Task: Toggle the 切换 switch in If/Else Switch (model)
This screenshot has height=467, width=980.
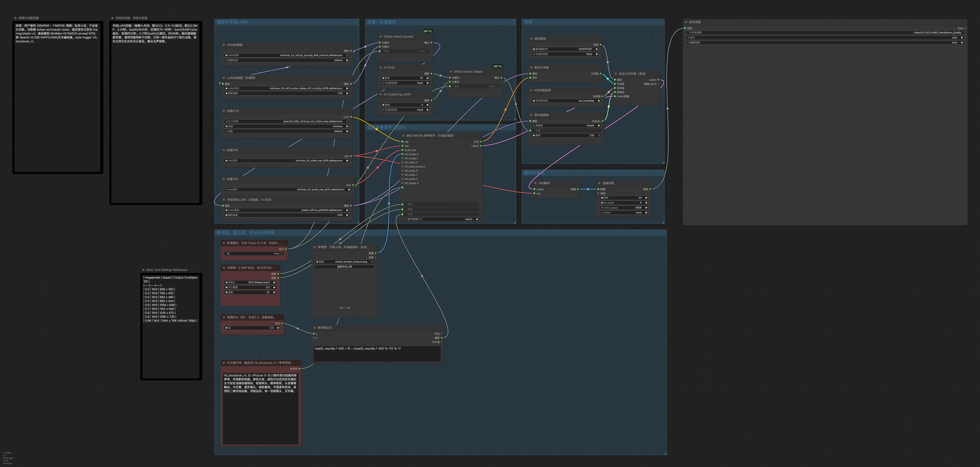Action: 405,51
